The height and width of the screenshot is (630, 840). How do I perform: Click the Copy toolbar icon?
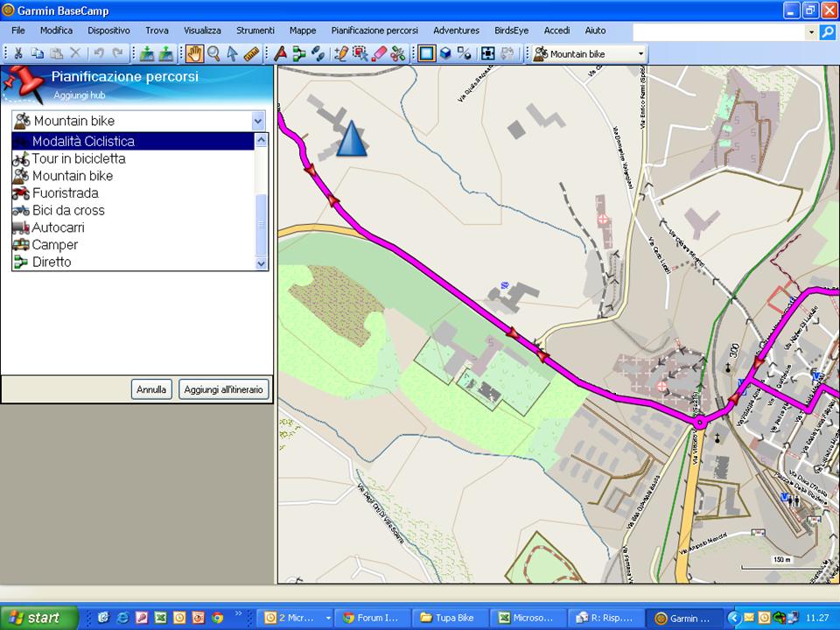[x=37, y=53]
